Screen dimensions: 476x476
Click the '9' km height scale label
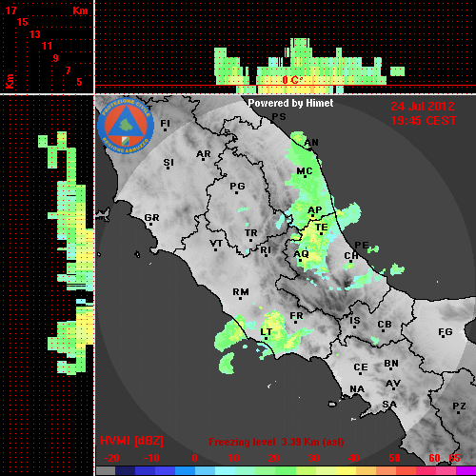coord(55,58)
